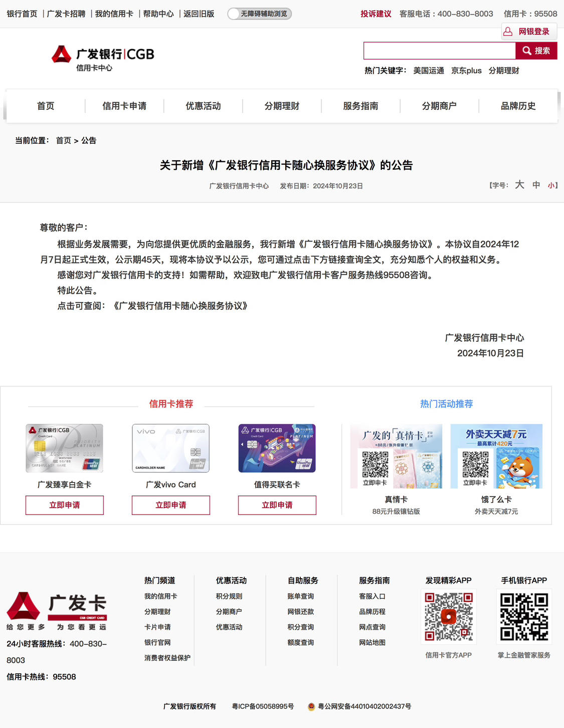Image resolution: width=564 pixels, height=728 pixels.
Task: Open the 分期商户 navigation menu
Action: [x=439, y=106]
